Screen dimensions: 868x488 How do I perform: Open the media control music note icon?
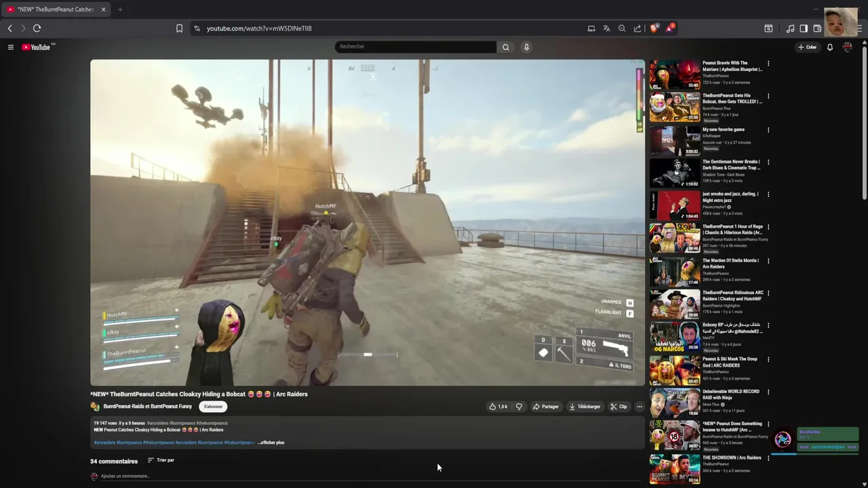coord(790,28)
